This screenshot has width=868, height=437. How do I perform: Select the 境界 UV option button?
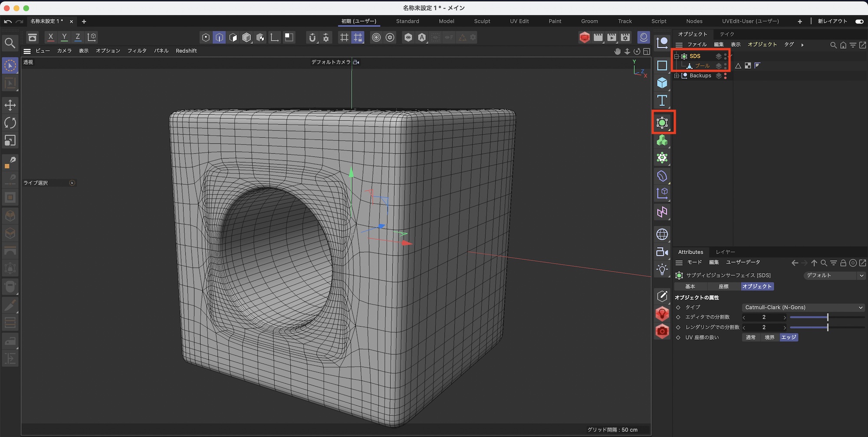(x=769, y=338)
